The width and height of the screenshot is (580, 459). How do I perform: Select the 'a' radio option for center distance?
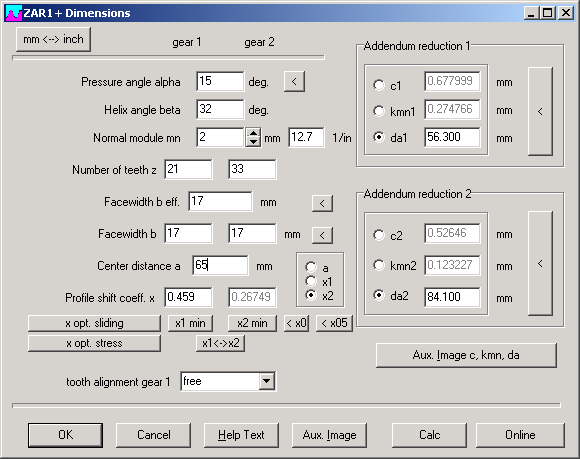click(311, 267)
